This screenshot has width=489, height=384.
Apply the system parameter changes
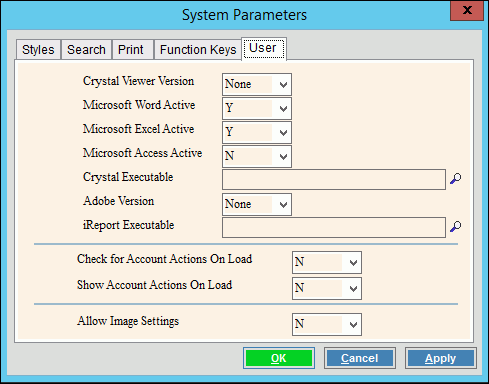441,358
